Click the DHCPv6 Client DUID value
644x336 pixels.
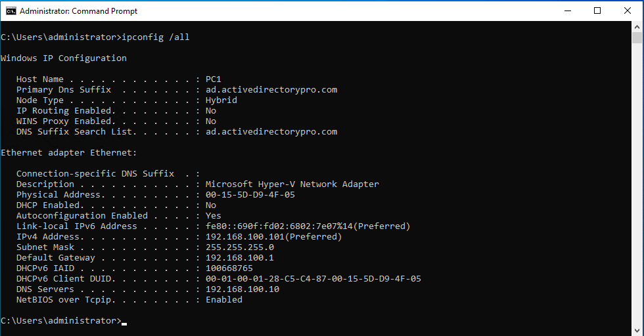pyautogui.click(x=313, y=279)
